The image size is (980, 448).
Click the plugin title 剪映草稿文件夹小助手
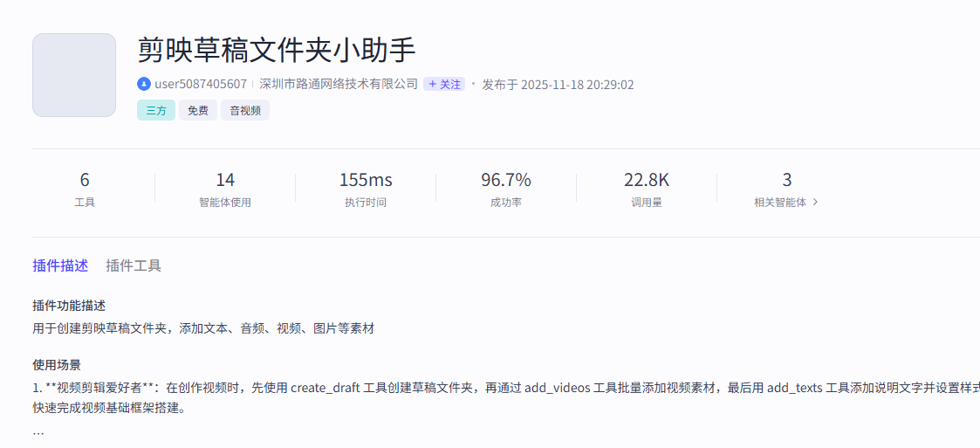(x=277, y=50)
